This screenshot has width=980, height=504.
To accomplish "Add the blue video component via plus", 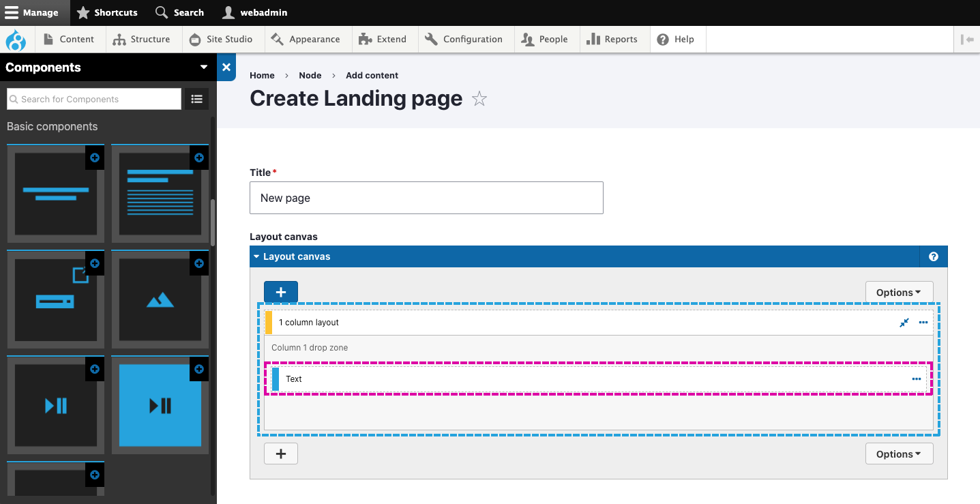I will coord(199,369).
